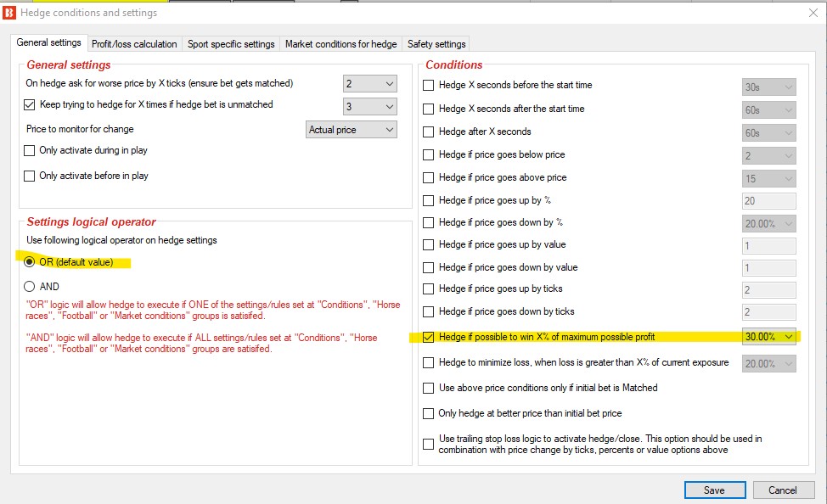Check Hedge if price goes up by value
This screenshot has width=827, height=504.
tap(429, 245)
